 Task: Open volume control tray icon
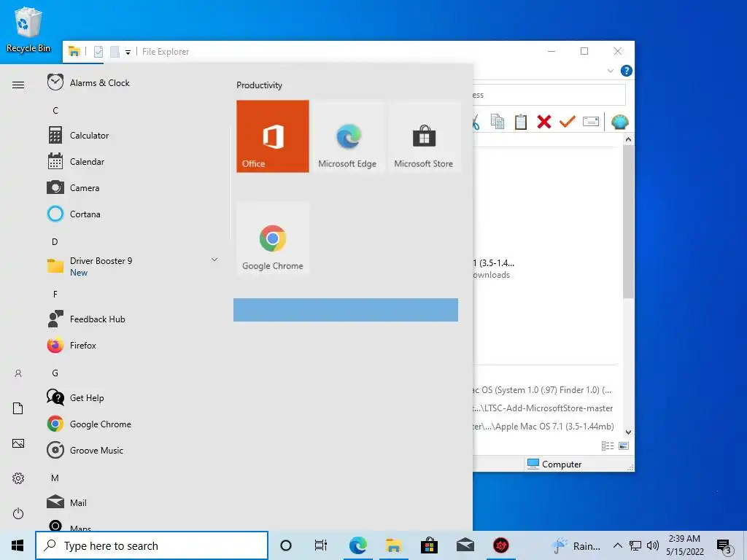click(x=653, y=545)
